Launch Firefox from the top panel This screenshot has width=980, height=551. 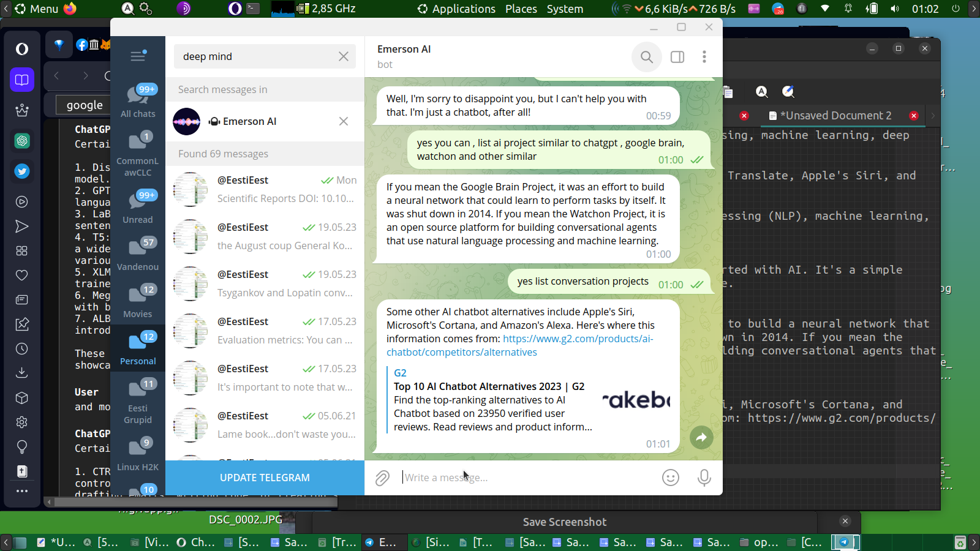click(70, 9)
